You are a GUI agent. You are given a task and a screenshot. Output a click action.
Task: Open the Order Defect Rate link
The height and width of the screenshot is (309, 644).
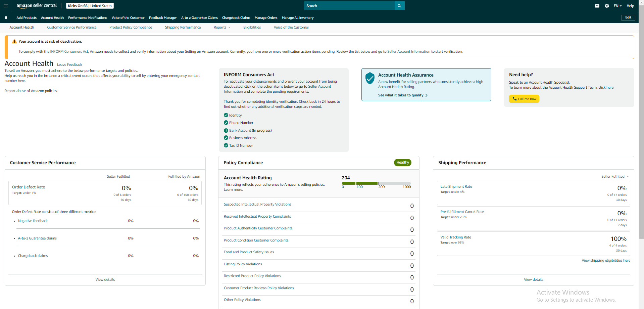click(29, 187)
